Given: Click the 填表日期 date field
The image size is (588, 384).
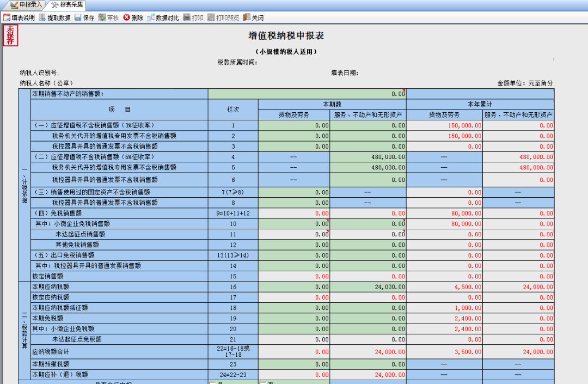Looking at the screenshot, I should (x=381, y=72).
